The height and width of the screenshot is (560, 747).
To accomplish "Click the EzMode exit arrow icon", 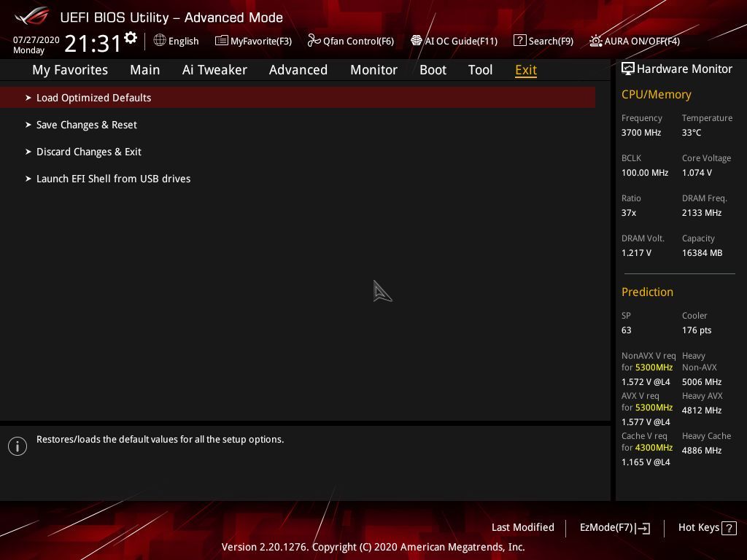I will (643, 528).
